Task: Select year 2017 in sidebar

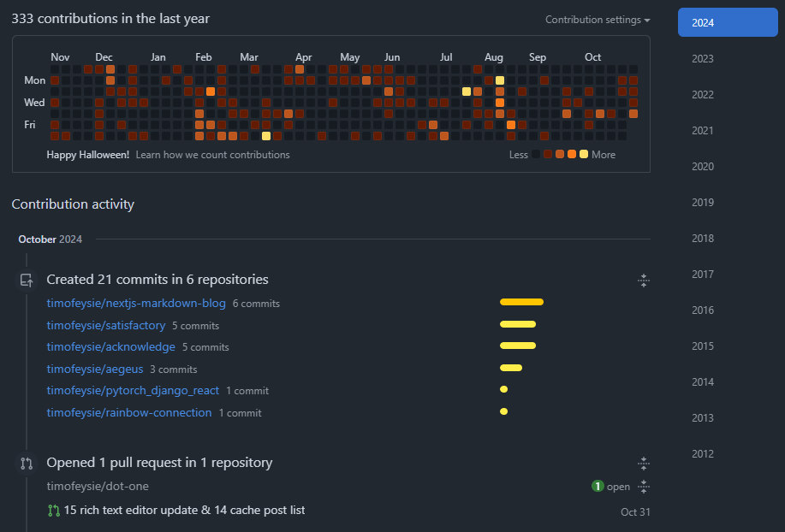Action: (703, 275)
